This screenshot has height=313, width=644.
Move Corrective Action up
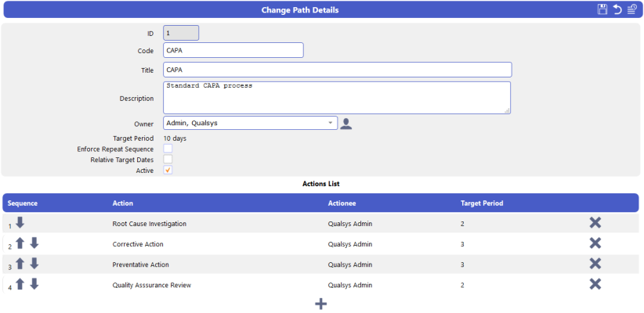coord(20,243)
